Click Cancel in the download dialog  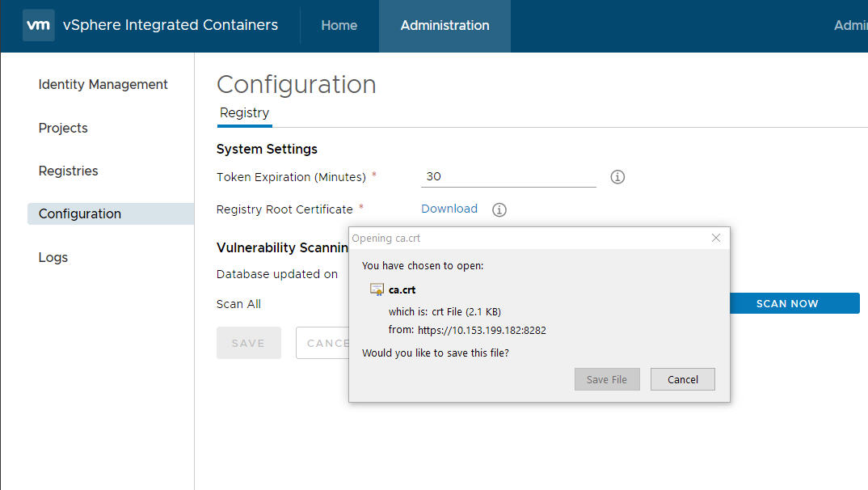[x=683, y=379]
